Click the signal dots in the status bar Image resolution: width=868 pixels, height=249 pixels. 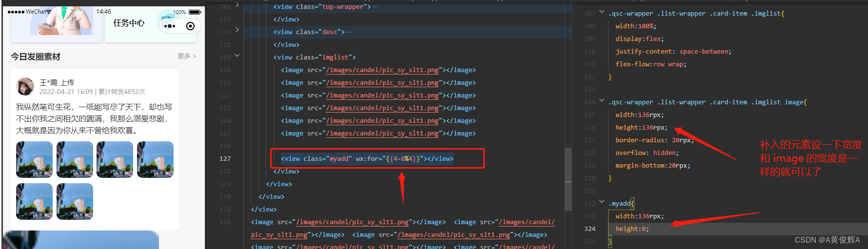[16, 12]
